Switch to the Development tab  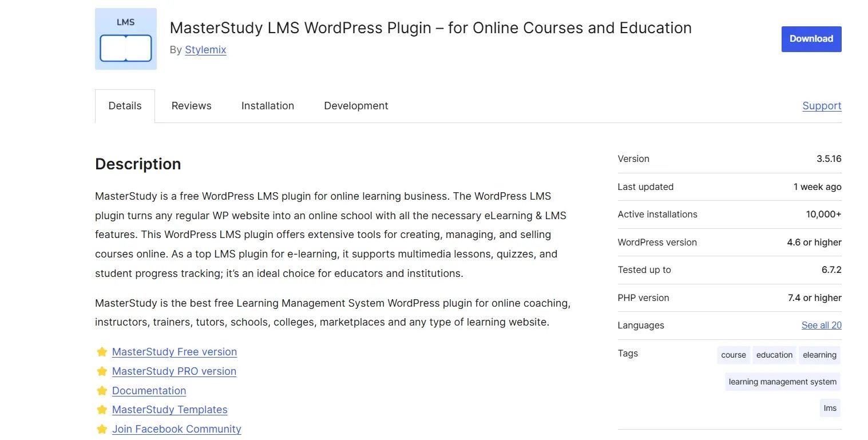pyautogui.click(x=355, y=106)
